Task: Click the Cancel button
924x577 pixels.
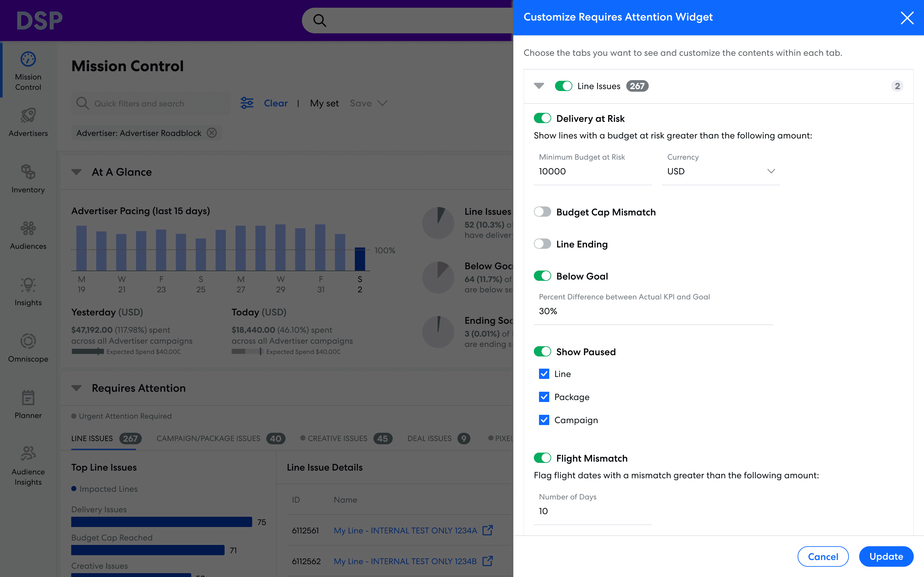Action: click(x=823, y=556)
